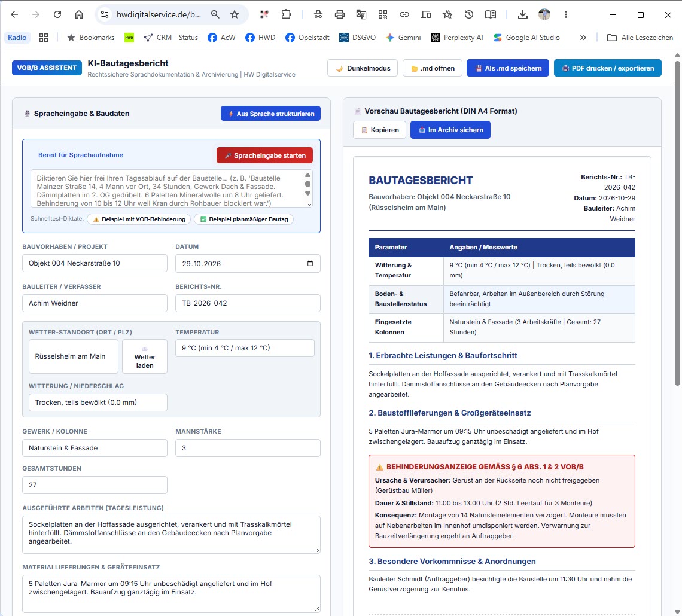Open the Gemini bookmark
This screenshot has width=682, height=616.
coord(403,38)
